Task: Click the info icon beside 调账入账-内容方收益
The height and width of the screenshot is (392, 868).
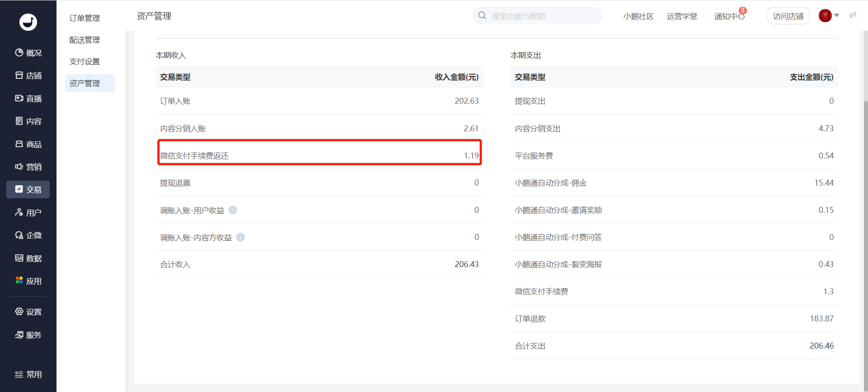Action: click(x=241, y=237)
